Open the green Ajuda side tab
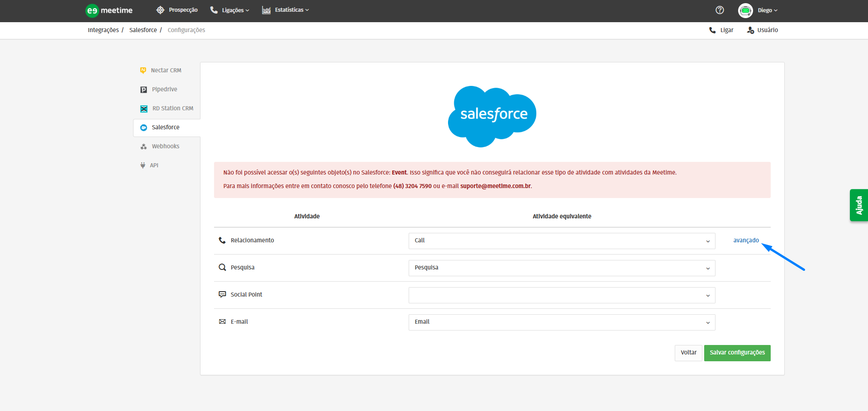The width and height of the screenshot is (868, 411). coord(858,205)
